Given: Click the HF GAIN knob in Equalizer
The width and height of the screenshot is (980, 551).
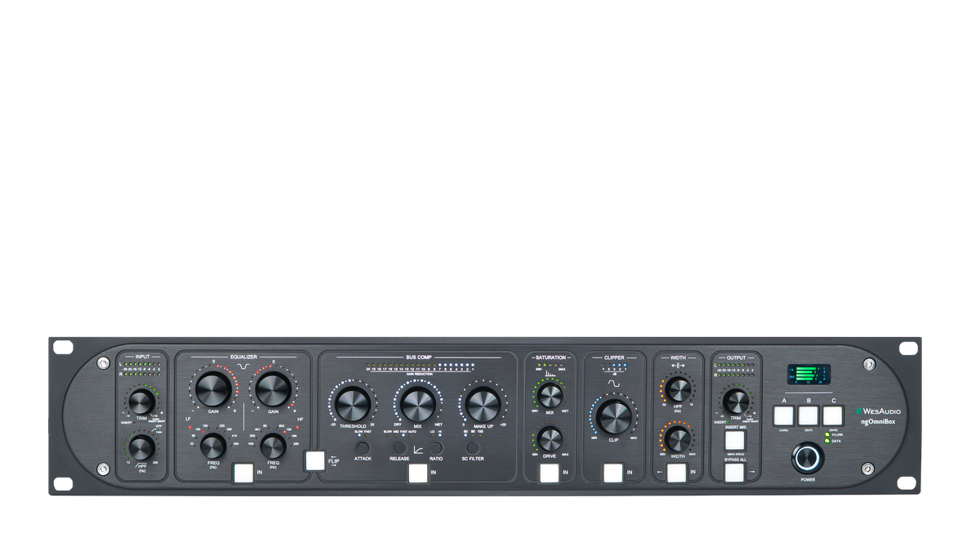Looking at the screenshot, I should [273, 388].
